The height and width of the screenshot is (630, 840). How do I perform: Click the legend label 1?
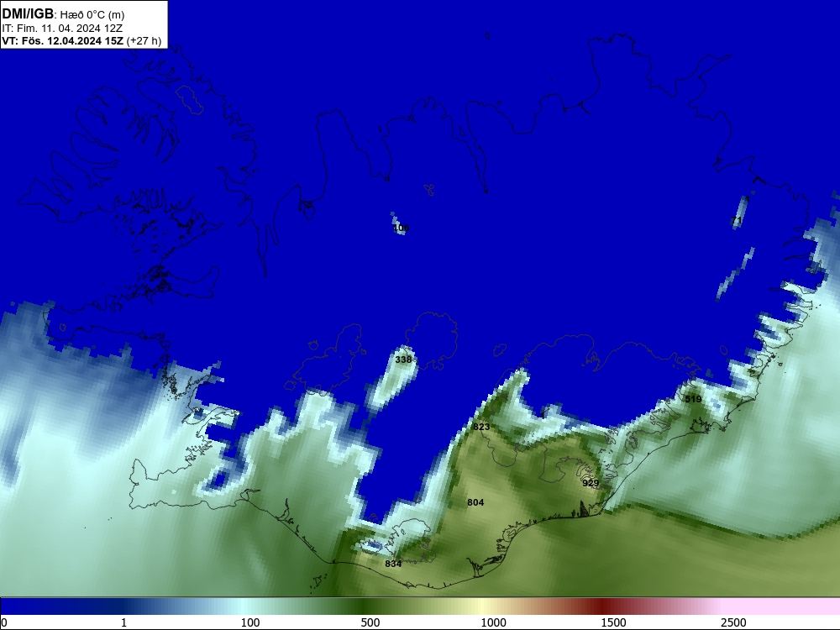click(x=123, y=622)
